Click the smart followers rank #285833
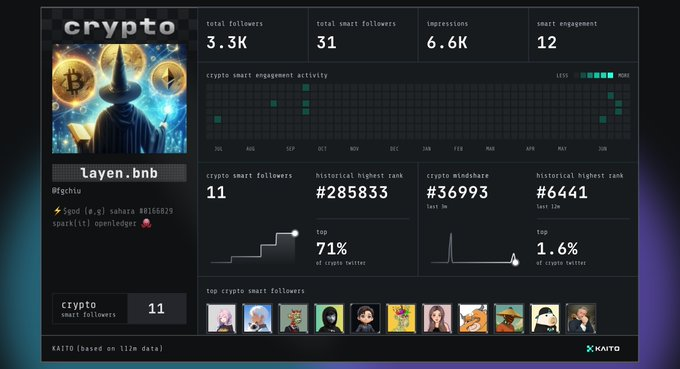Image resolution: width=680 pixels, height=369 pixels. tap(352, 192)
